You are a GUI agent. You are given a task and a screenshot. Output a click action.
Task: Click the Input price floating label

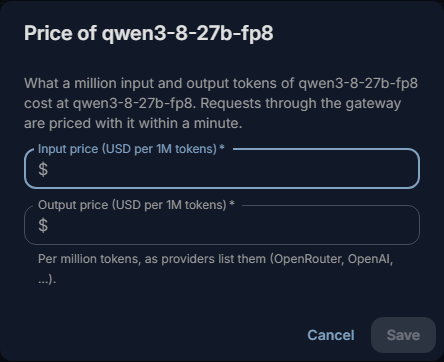point(131,149)
